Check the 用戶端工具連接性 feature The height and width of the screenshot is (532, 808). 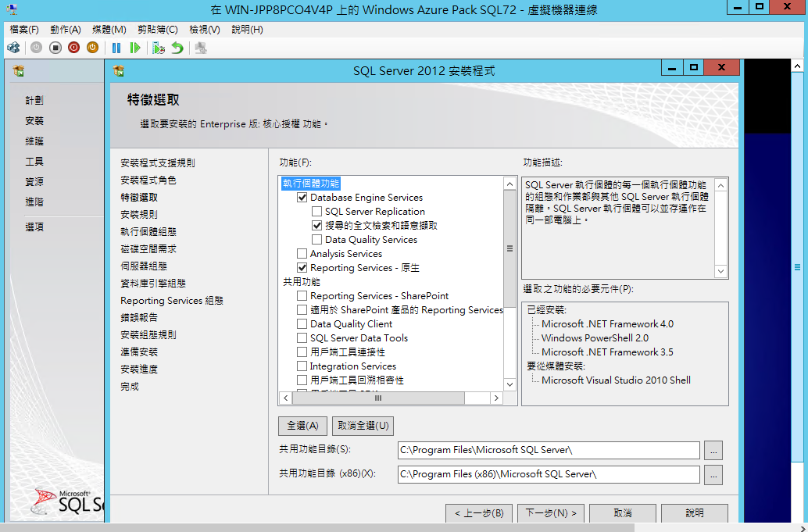tap(302, 352)
